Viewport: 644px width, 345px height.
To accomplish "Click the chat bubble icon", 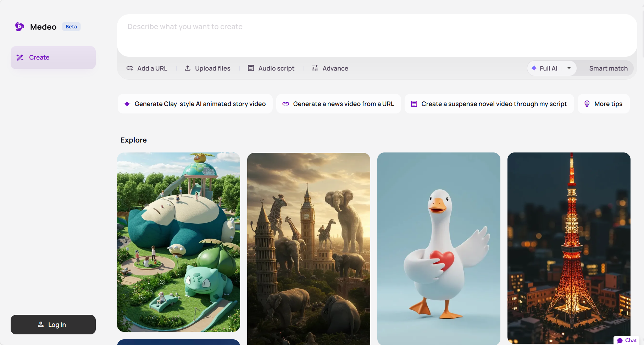I will click(620, 341).
